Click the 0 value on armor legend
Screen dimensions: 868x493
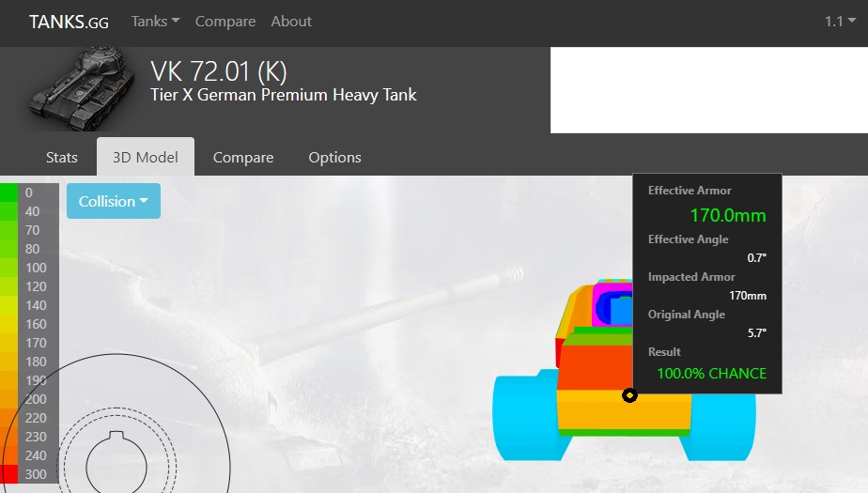29,193
